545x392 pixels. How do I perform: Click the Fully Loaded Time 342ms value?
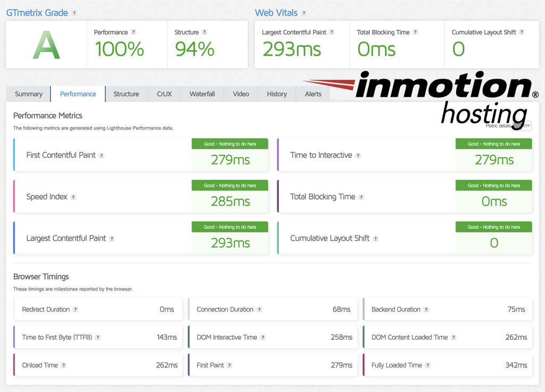(516, 365)
